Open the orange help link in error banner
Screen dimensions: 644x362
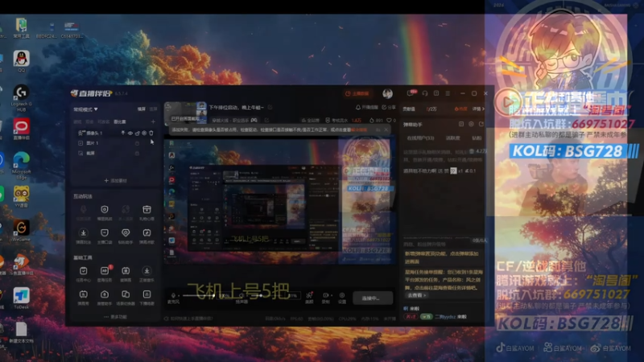359,130
